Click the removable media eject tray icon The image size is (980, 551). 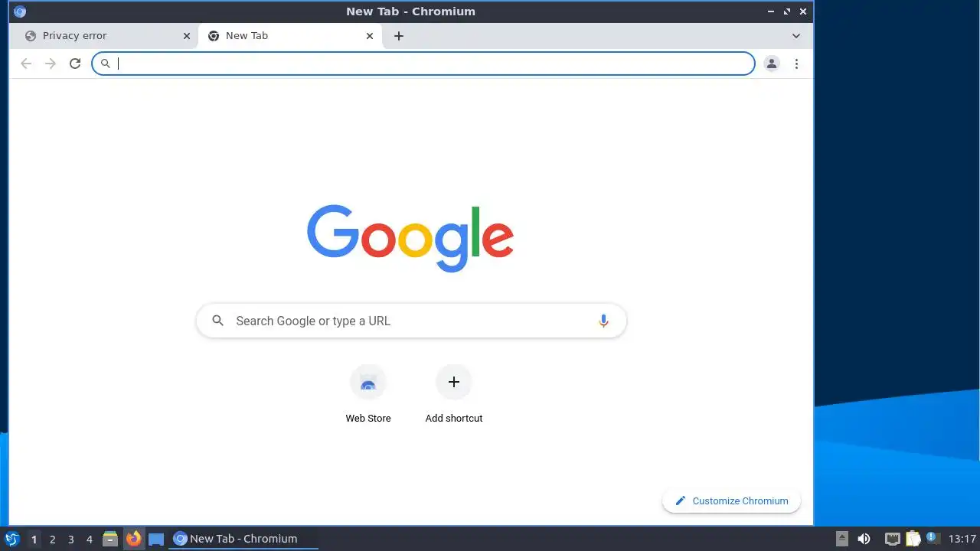coord(842,539)
